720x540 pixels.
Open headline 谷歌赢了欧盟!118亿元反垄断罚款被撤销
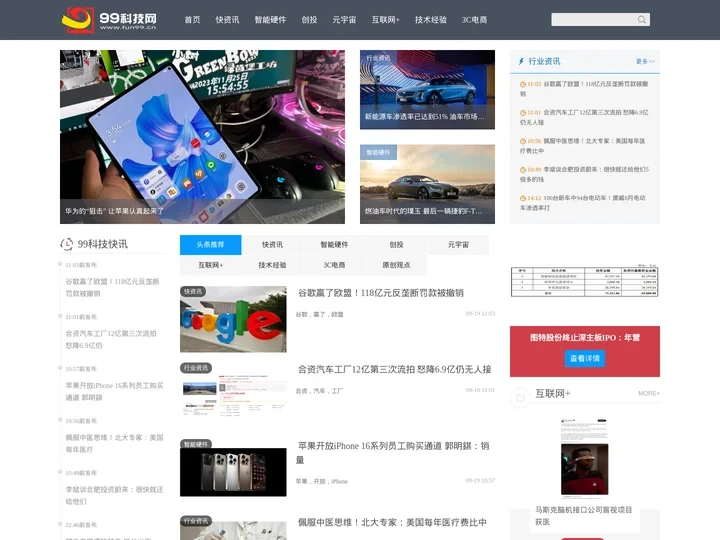click(x=381, y=293)
